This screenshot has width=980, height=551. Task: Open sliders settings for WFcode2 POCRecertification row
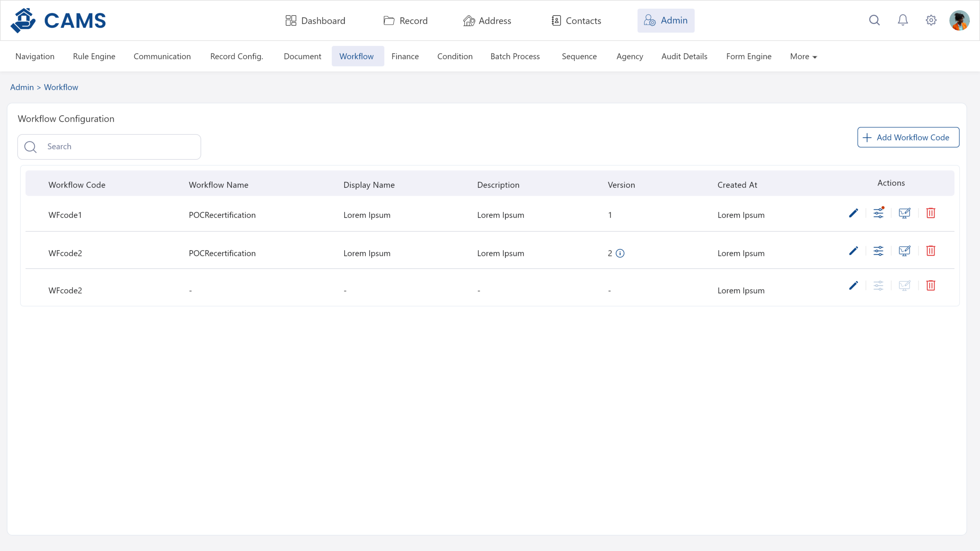click(x=879, y=251)
